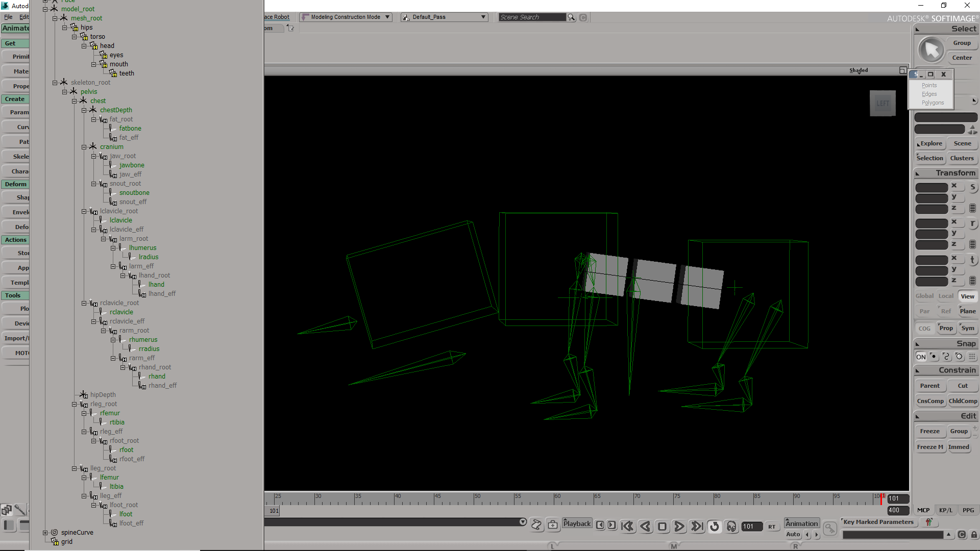Click the large Select arrow tool icon

(x=931, y=50)
